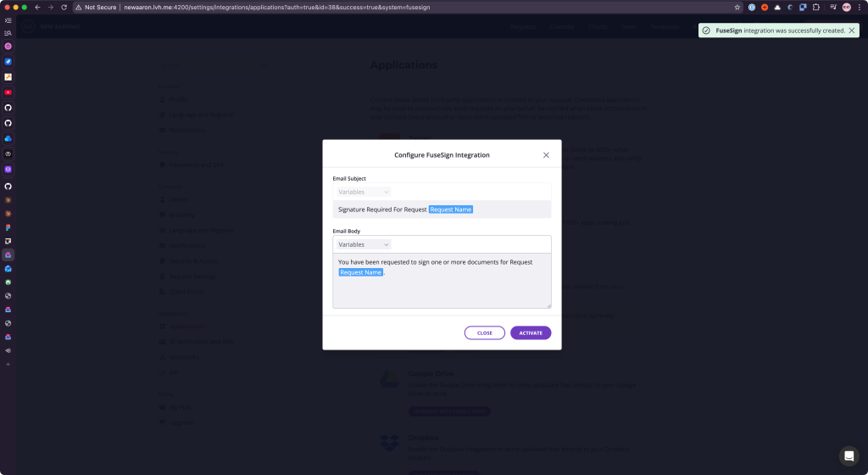Open Client Portal in settings sidebar

(x=186, y=292)
